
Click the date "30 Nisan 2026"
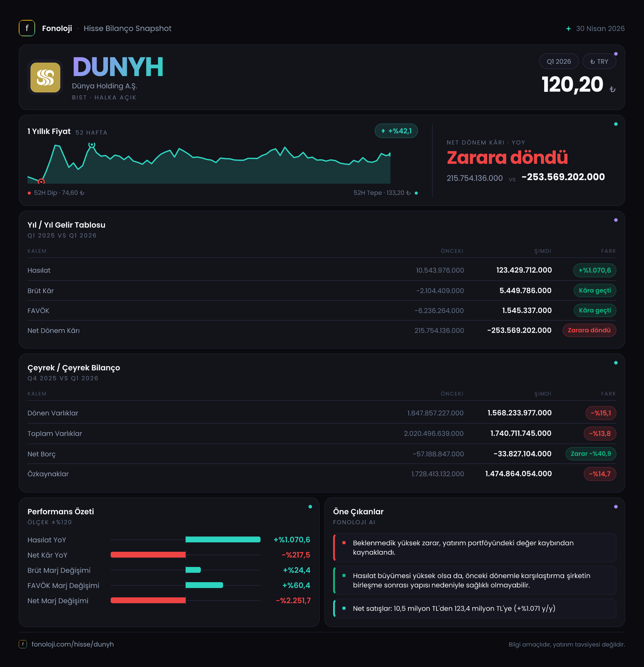(x=600, y=29)
